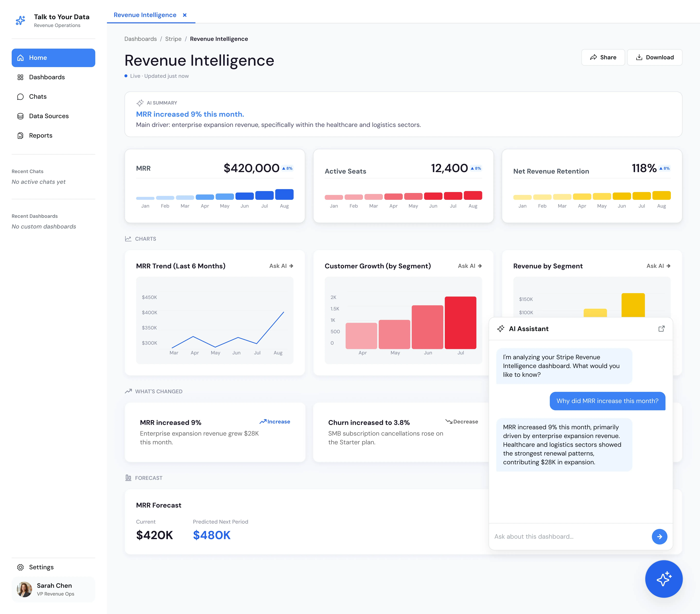Screen dimensions: 700x614
Task: Click the Active Seats 12,400 value
Action: [449, 168]
